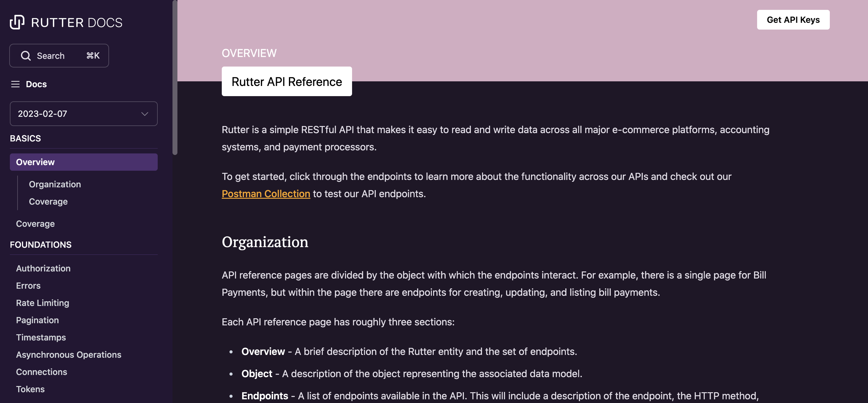
Task: Open the Coverage sub-page under Overview
Action: click(x=48, y=201)
